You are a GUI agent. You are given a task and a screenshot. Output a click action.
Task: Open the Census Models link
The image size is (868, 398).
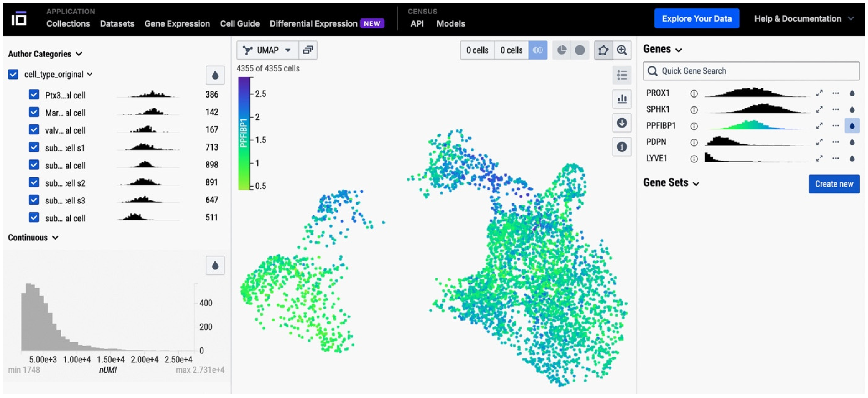point(451,24)
